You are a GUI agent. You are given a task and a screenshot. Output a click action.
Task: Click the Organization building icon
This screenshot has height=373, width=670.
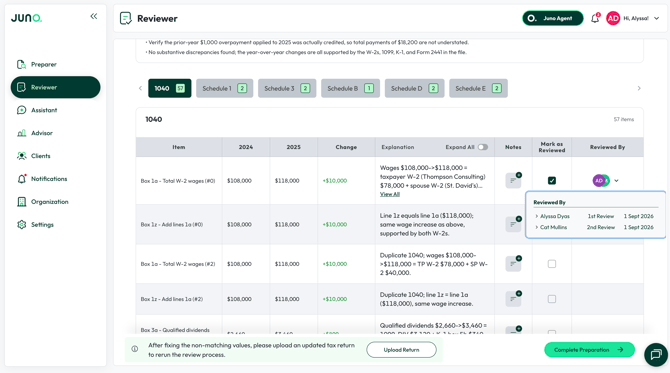coord(21,202)
